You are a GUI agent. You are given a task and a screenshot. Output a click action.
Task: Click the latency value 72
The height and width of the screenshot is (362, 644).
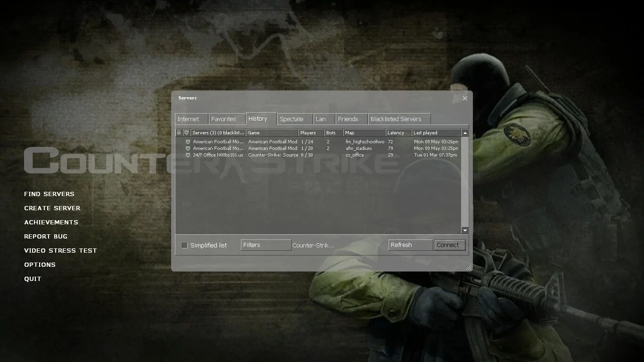point(390,141)
